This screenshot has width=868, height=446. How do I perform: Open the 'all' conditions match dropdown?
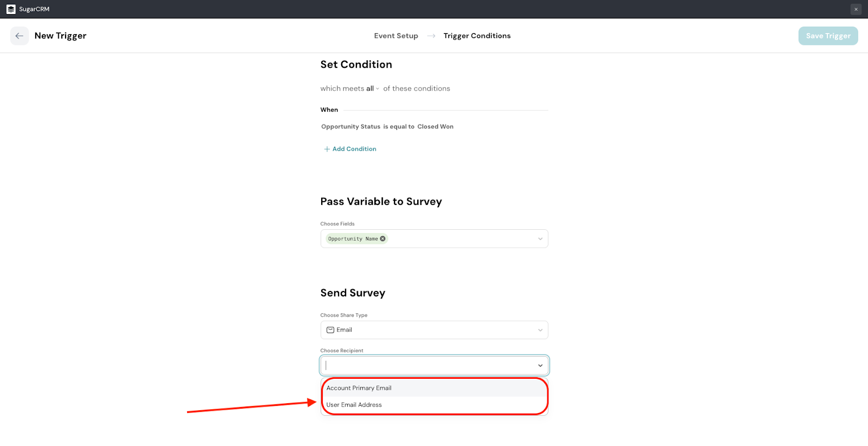(372, 89)
